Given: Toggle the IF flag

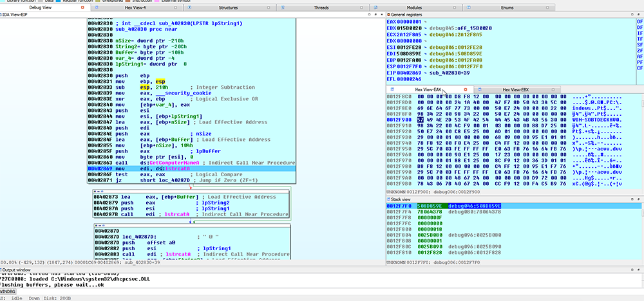Looking at the screenshot, I should (639, 33).
